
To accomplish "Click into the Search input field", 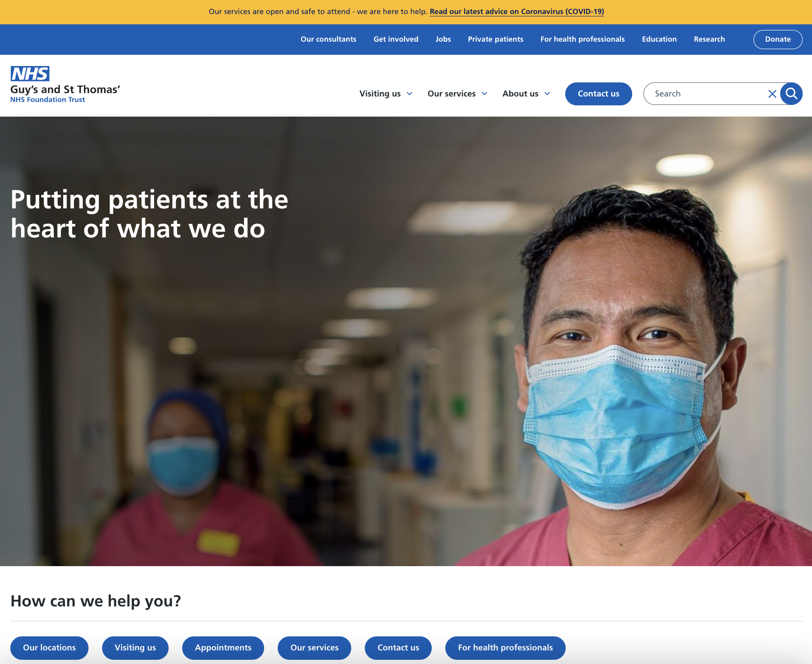I will pos(705,94).
